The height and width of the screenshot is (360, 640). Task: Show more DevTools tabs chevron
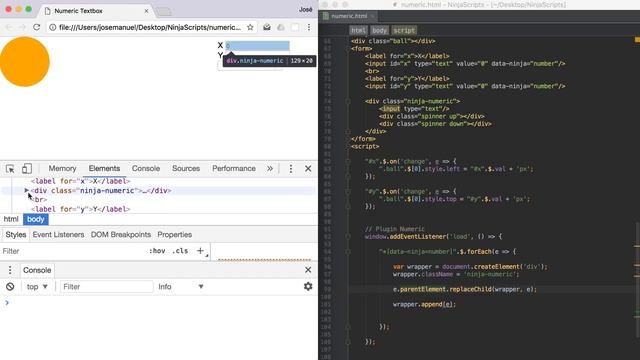tap(270, 169)
